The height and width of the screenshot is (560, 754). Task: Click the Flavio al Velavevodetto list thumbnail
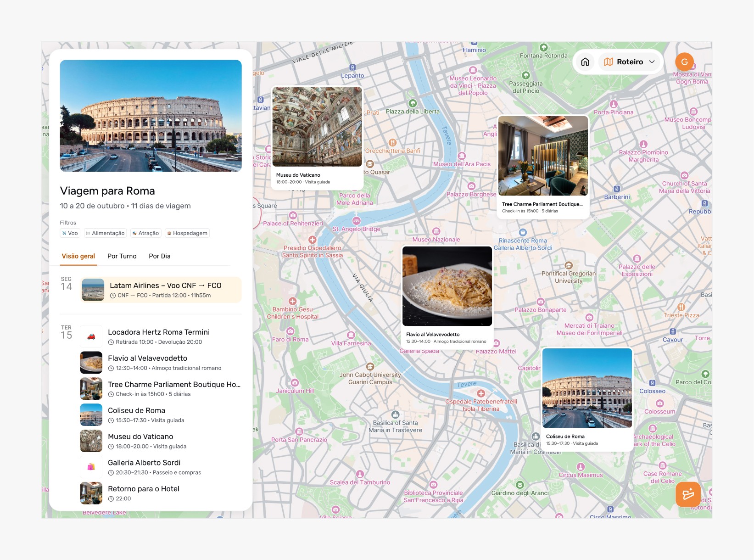[91, 363]
